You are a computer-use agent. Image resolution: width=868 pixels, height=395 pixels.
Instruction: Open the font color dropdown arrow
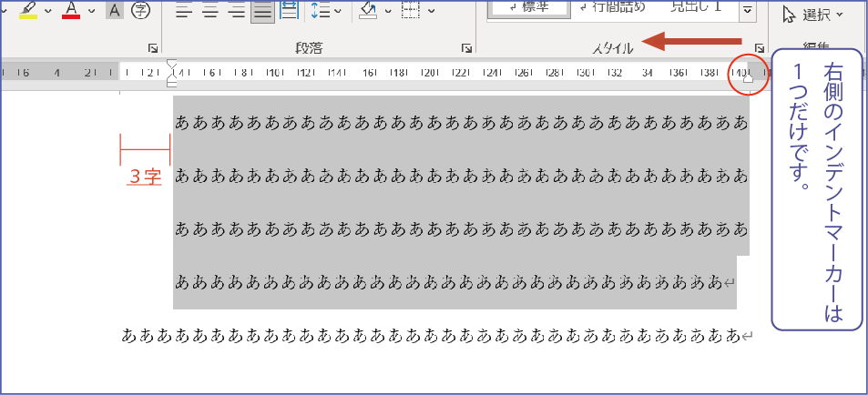[91, 12]
